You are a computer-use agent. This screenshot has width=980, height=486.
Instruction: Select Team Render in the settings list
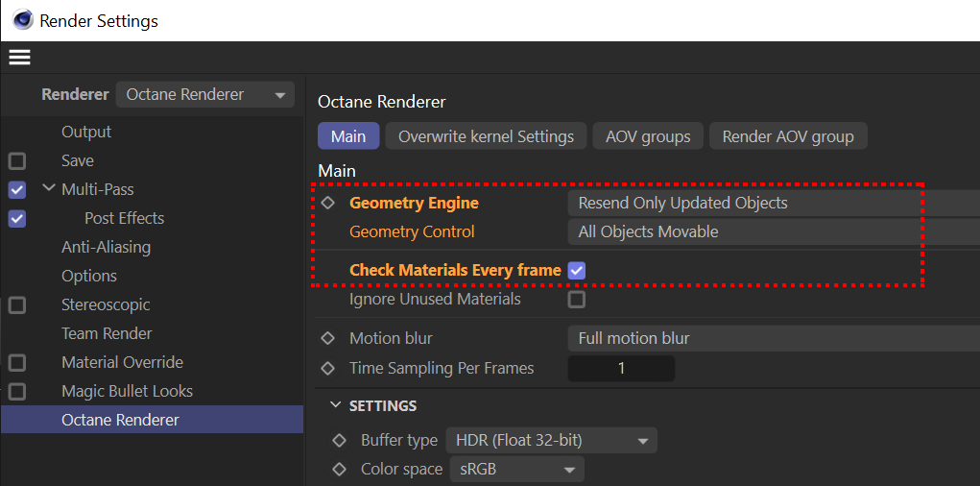coord(107,333)
